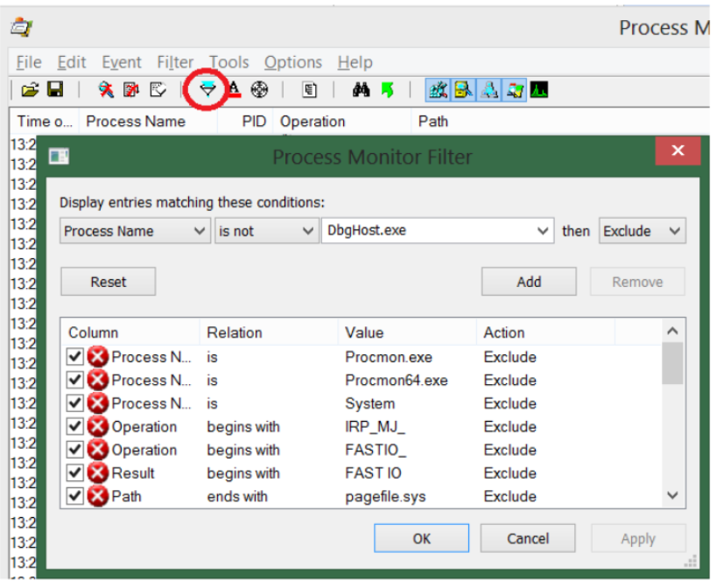
Task: Open the Process Name column dropdown
Action: point(135,231)
